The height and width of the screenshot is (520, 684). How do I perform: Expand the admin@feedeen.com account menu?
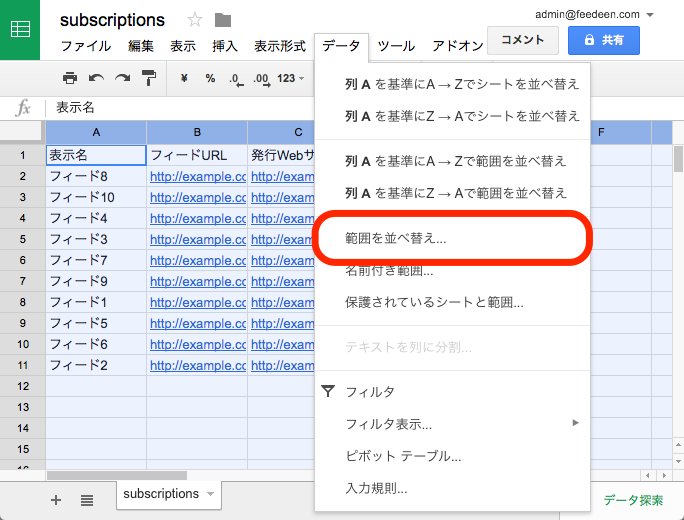tap(650, 15)
